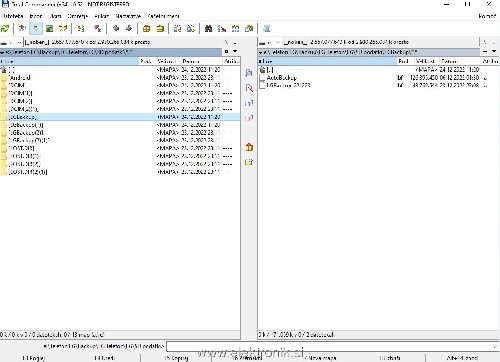Click the toolbar icon right of synchronize directories
Image resolution: width=500 pixels, height=362 pixels.
(249, 29)
